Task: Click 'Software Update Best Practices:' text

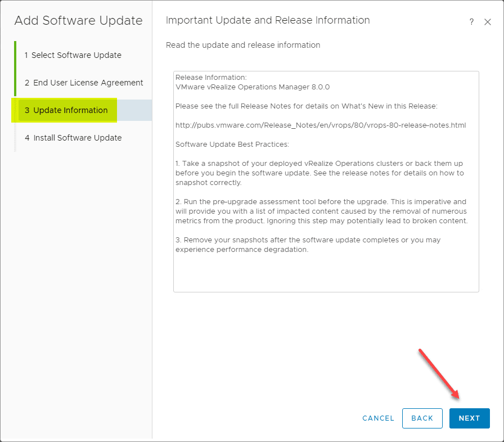Action: pos(232,144)
